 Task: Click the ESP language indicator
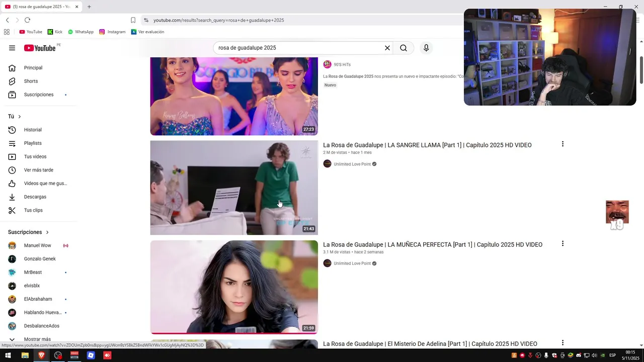click(612, 355)
